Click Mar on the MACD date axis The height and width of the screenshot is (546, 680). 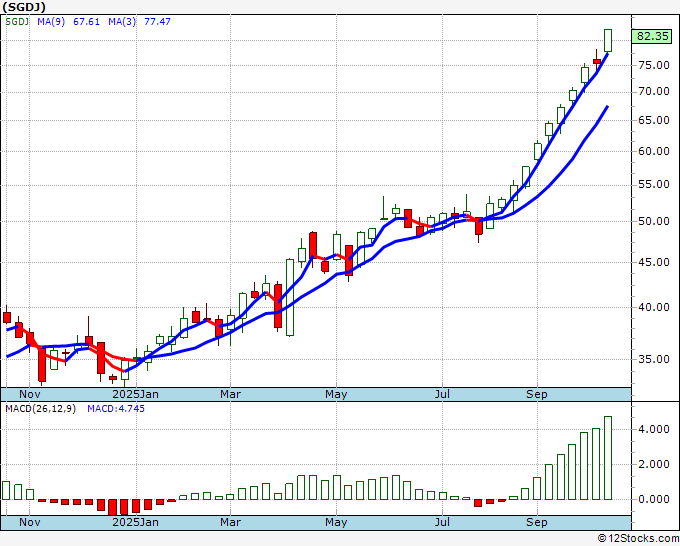[x=230, y=522]
